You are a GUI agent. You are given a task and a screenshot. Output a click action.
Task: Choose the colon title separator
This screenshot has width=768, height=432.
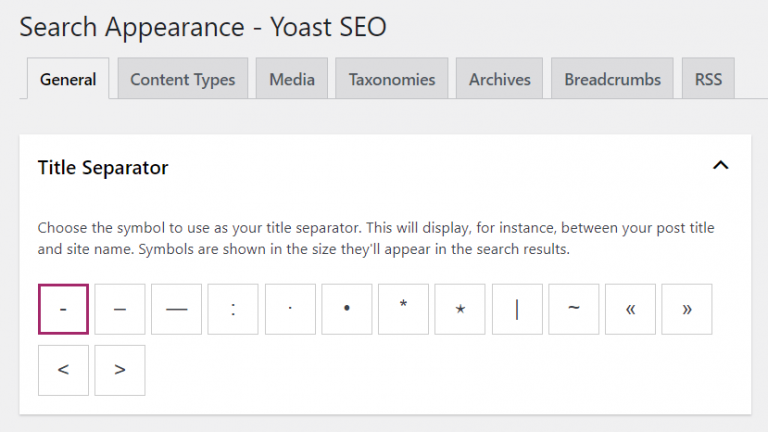click(233, 309)
